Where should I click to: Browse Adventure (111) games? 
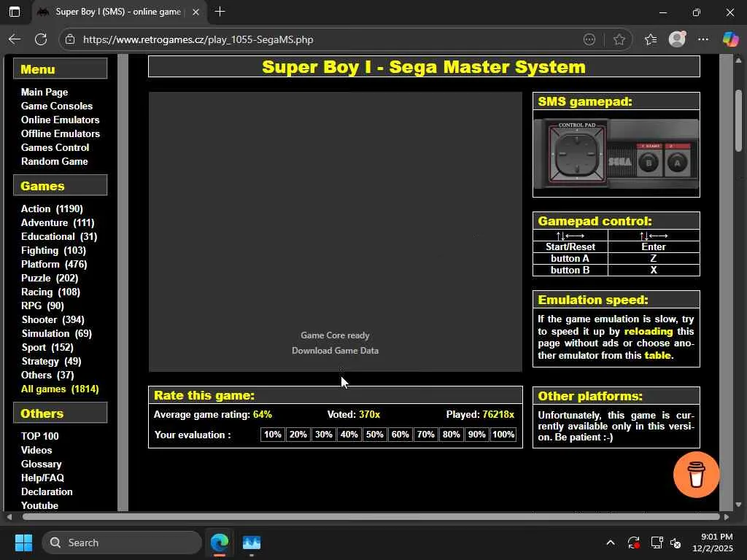coord(58,222)
